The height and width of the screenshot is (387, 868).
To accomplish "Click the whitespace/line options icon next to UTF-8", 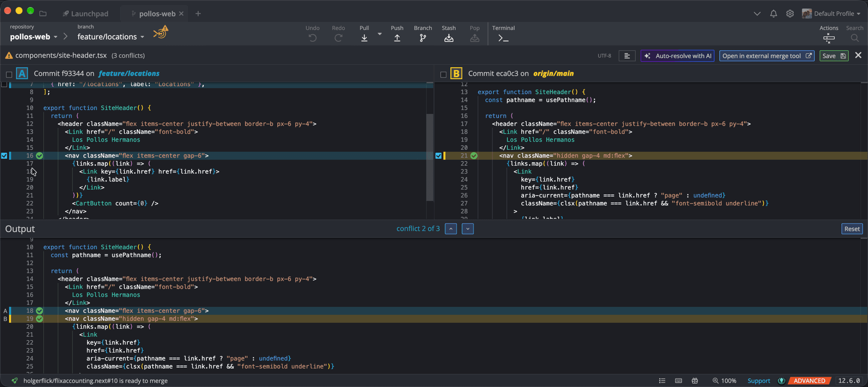I will pos(627,56).
